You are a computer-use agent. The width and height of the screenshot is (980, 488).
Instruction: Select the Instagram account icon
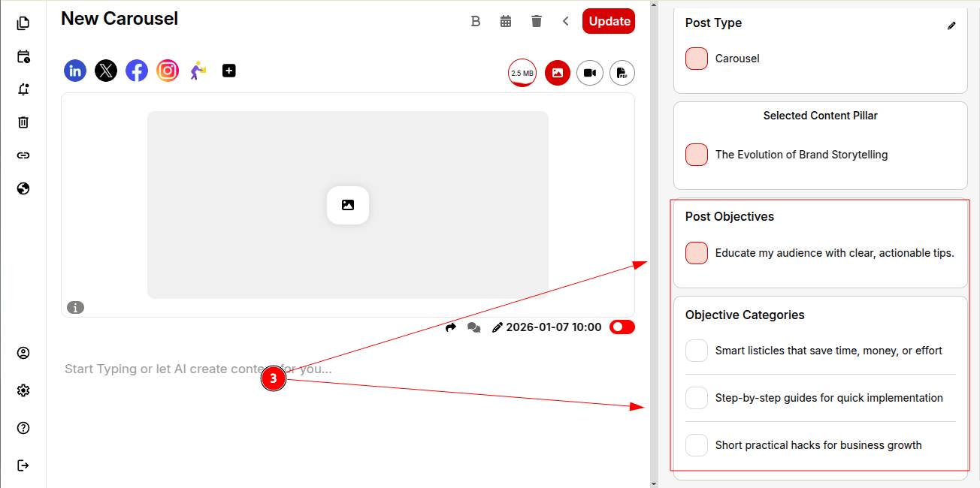point(168,71)
